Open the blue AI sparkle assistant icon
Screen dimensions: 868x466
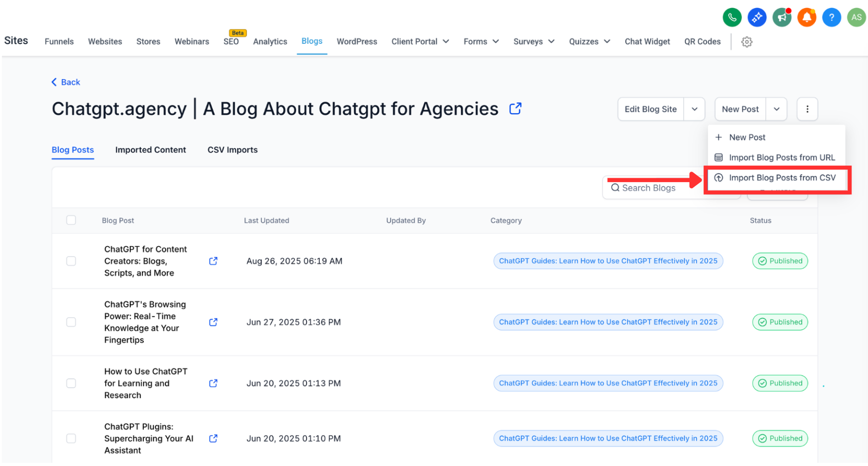[757, 18]
